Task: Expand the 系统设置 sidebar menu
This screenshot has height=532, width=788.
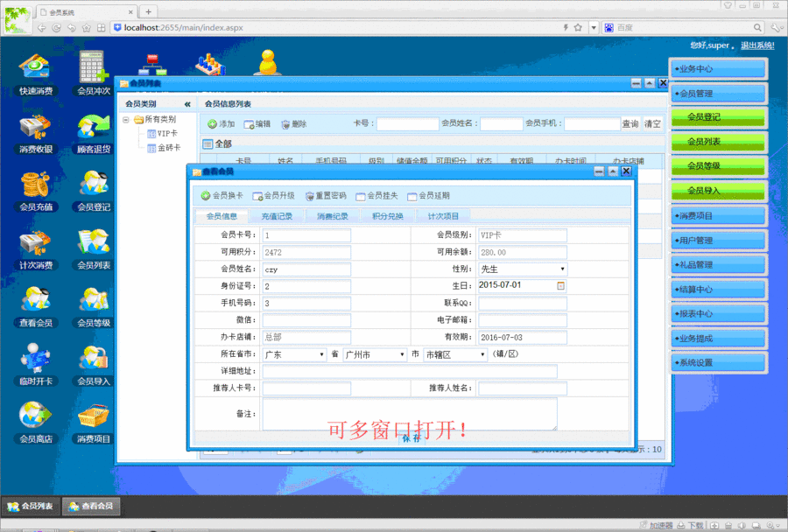Action: 718,363
